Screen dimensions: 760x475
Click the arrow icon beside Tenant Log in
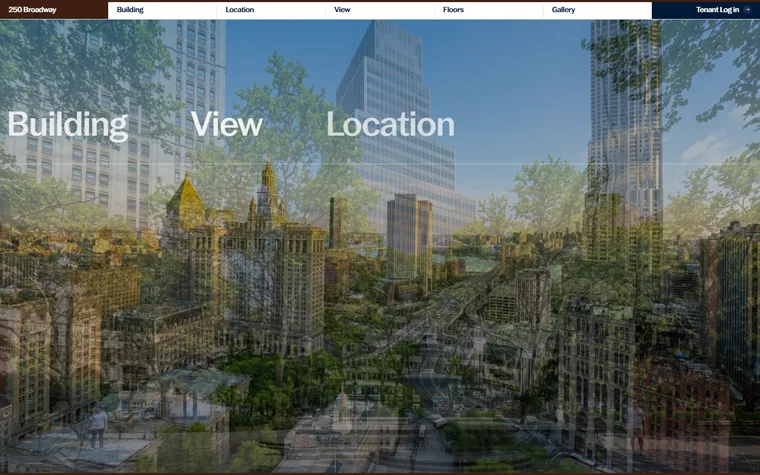coord(747,10)
